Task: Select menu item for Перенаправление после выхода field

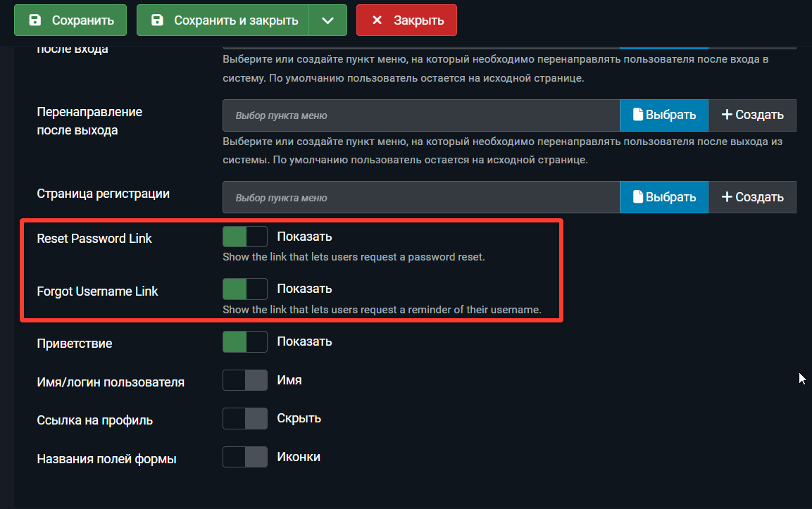Action: (x=421, y=115)
